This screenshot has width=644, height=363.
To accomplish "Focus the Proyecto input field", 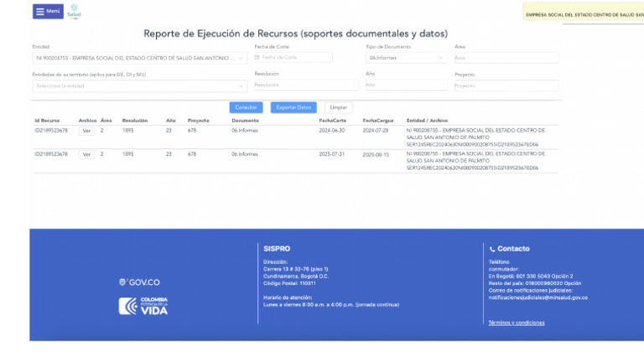I will pos(506,86).
